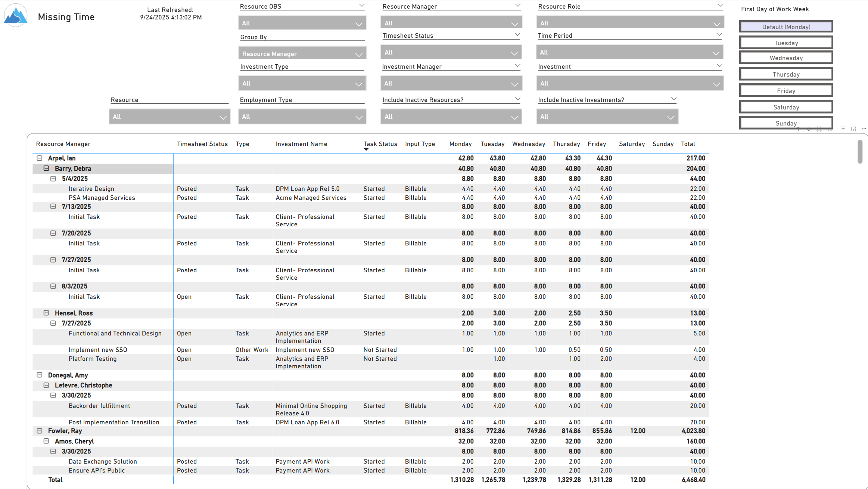Viewport: 868px width, 489px height.
Task: Click the table's vertical scrollbar thumb
Action: (860, 152)
